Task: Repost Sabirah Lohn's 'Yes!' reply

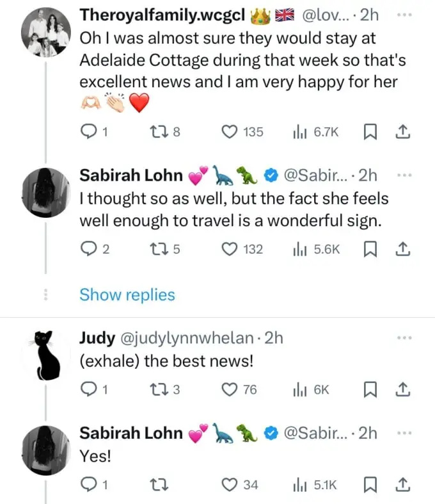Action: click(159, 485)
